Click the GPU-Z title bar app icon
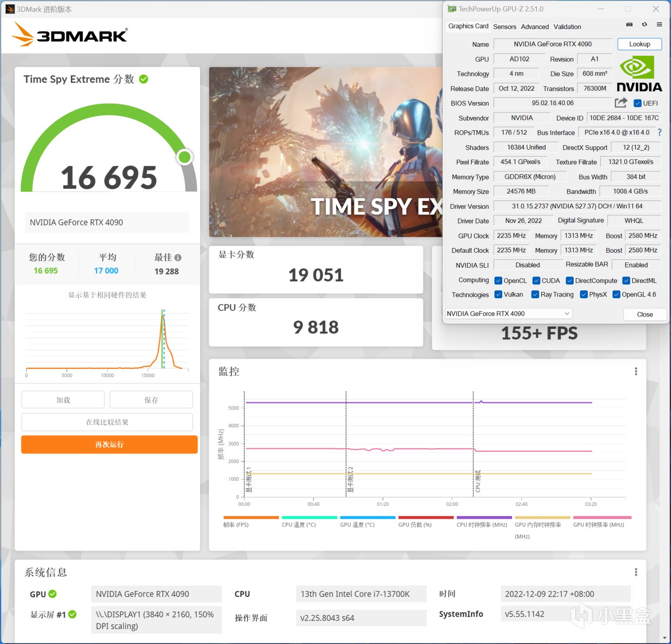Screen dimensions: 671x644 (x=452, y=9)
